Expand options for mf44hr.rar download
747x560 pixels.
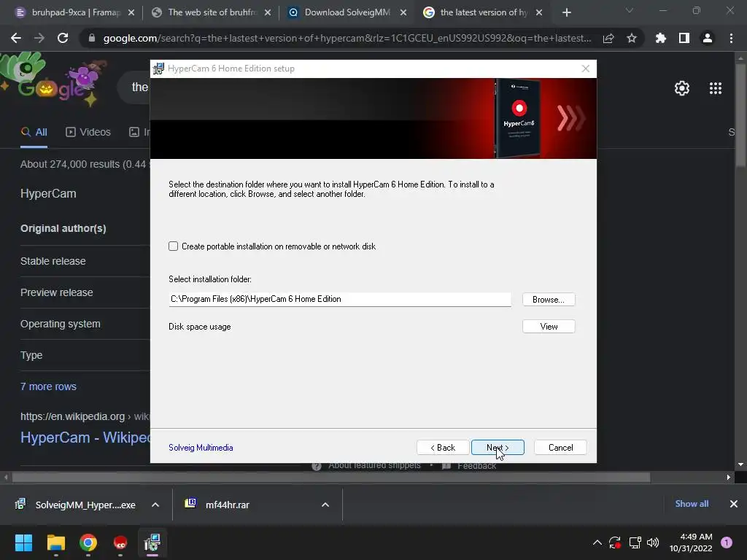coord(325,505)
